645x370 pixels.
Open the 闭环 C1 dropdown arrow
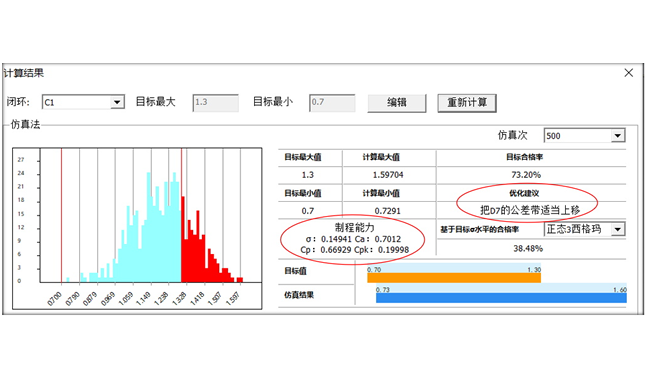(x=117, y=102)
